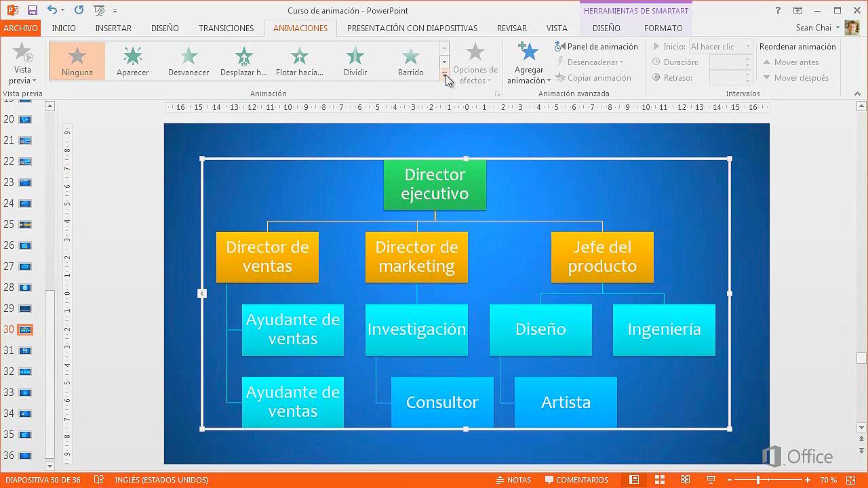This screenshot has width=868, height=488.
Task: Open PowerPoint Help question mark
Action: tap(778, 10)
